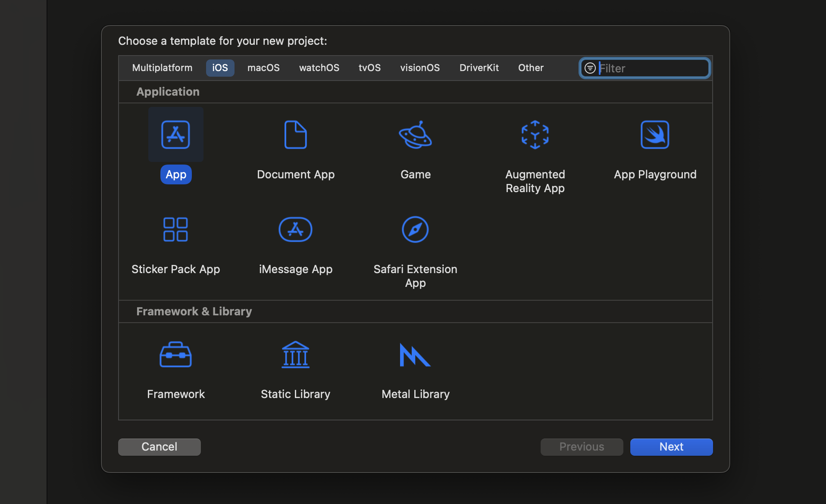Screen dimensions: 826x504
Task: Click the Cancel button
Action: pos(160,447)
